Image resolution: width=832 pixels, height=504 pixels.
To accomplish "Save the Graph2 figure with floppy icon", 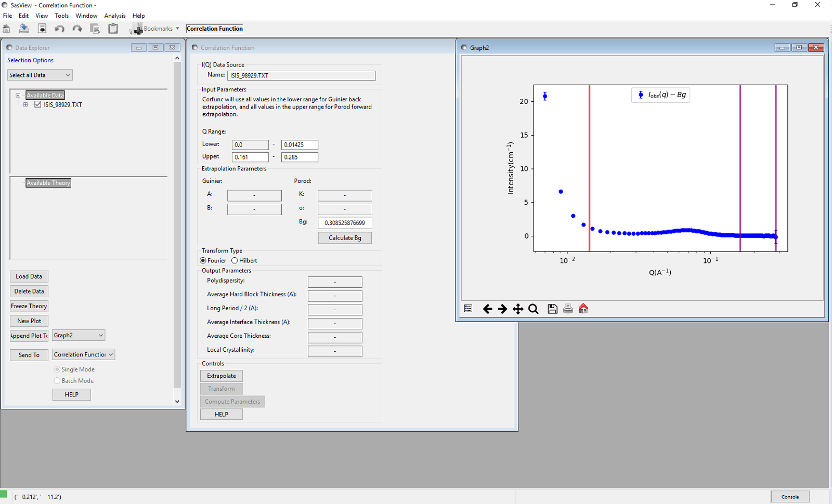I will pos(552,309).
